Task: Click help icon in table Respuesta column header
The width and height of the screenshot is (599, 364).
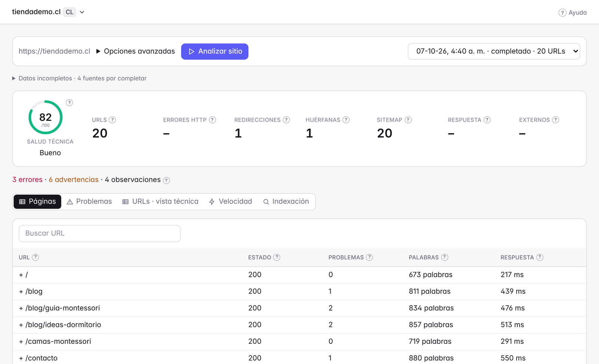Action: pos(539,257)
